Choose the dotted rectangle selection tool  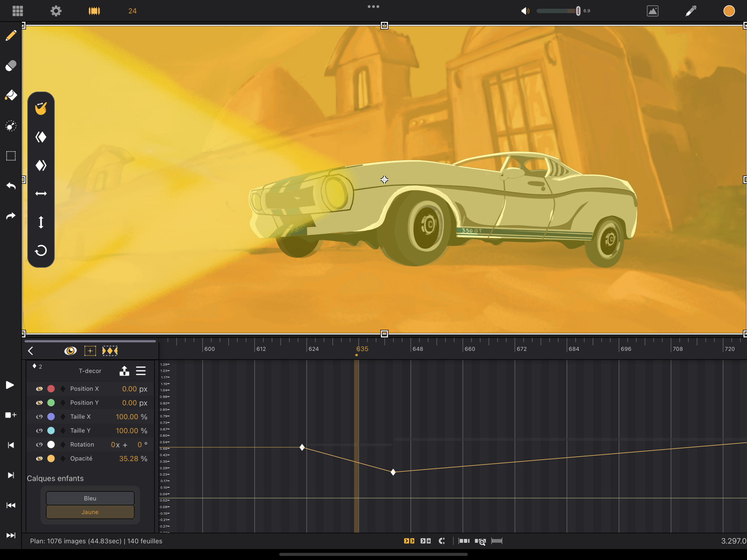[x=11, y=156]
